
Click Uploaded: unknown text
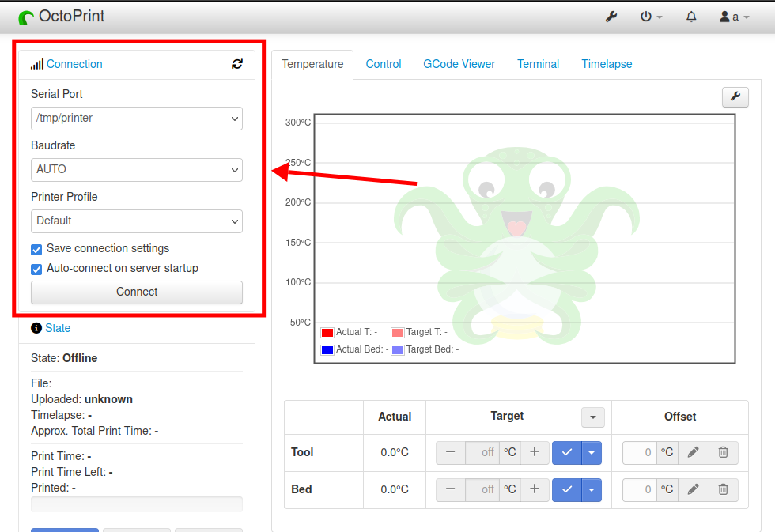point(81,399)
